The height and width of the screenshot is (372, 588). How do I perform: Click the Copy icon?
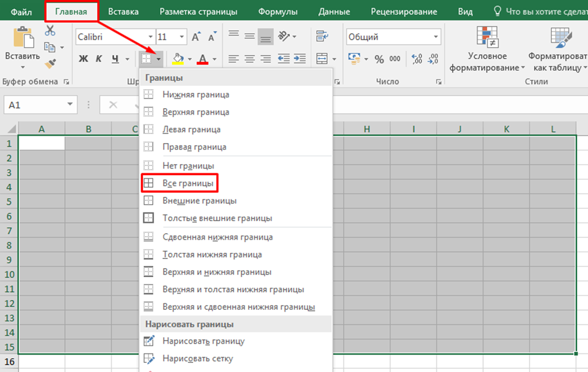50,47
